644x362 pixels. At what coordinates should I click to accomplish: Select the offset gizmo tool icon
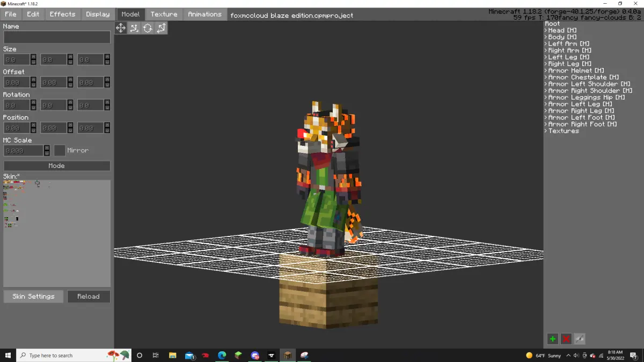(x=134, y=28)
